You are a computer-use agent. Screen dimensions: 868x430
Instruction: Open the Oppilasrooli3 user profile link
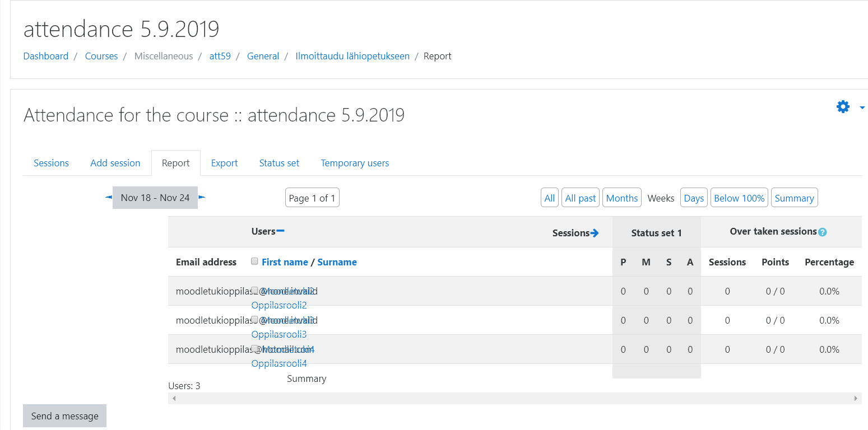(278, 334)
